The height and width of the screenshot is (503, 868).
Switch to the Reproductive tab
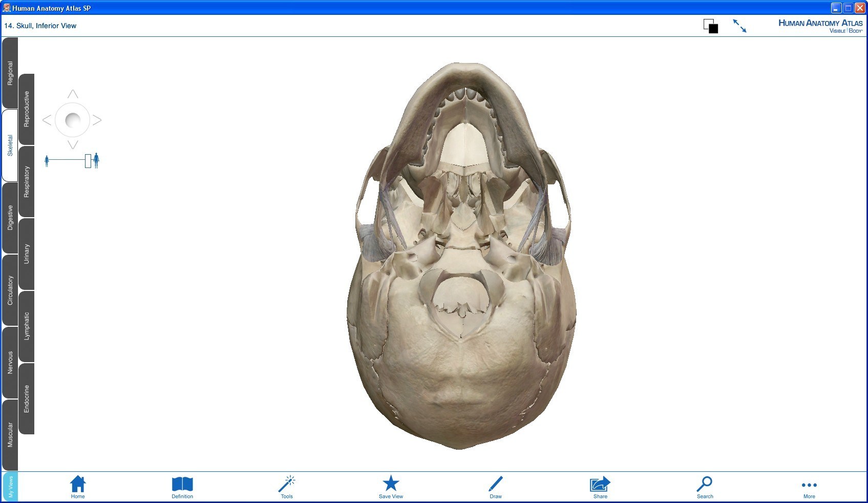[x=27, y=109]
